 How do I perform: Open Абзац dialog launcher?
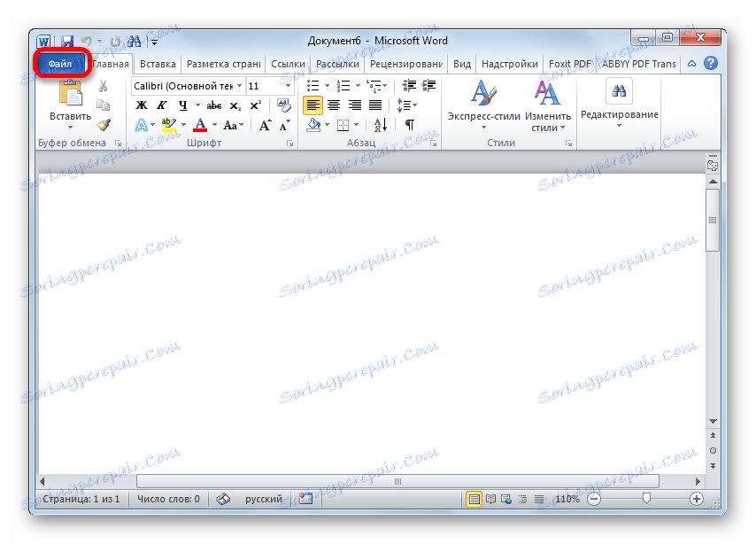coord(434,144)
